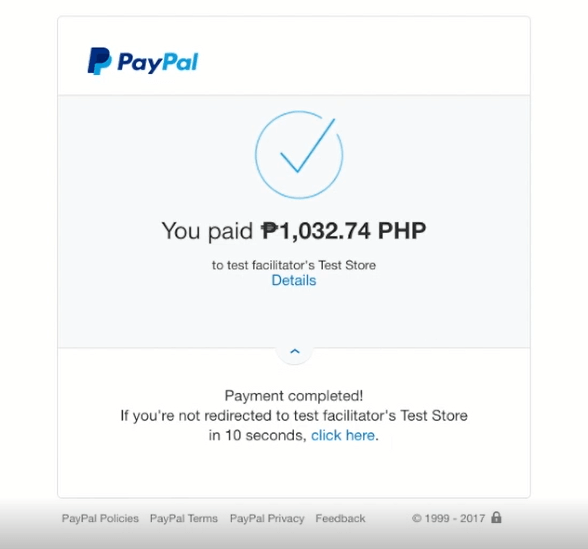Collapse the panel with the up chevron

click(x=295, y=351)
